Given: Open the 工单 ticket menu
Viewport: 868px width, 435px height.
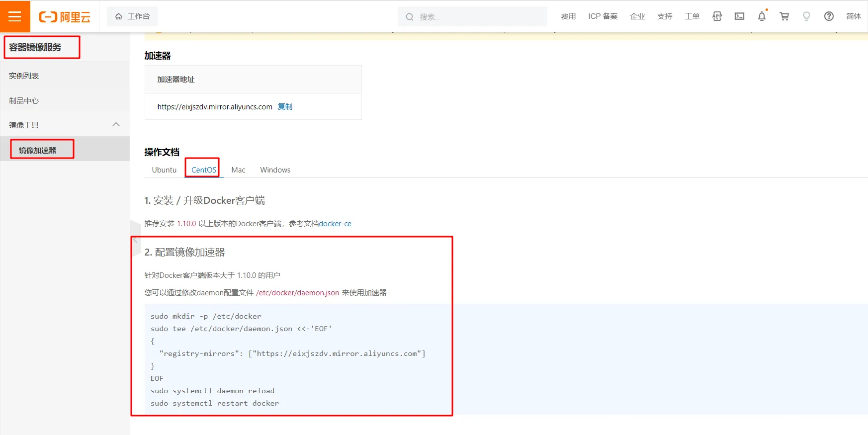Looking at the screenshot, I should 692,16.
